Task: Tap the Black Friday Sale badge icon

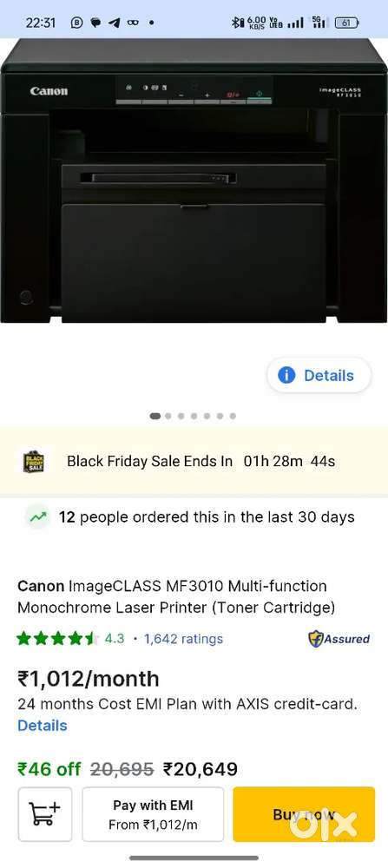Action: (34, 461)
